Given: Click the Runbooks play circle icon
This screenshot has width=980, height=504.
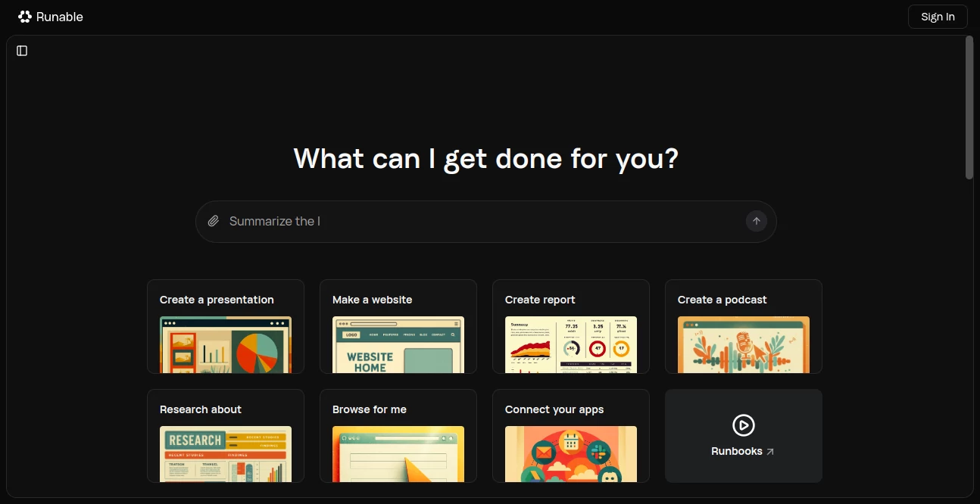Looking at the screenshot, I should pyautogui.click(x=743, y=425).
